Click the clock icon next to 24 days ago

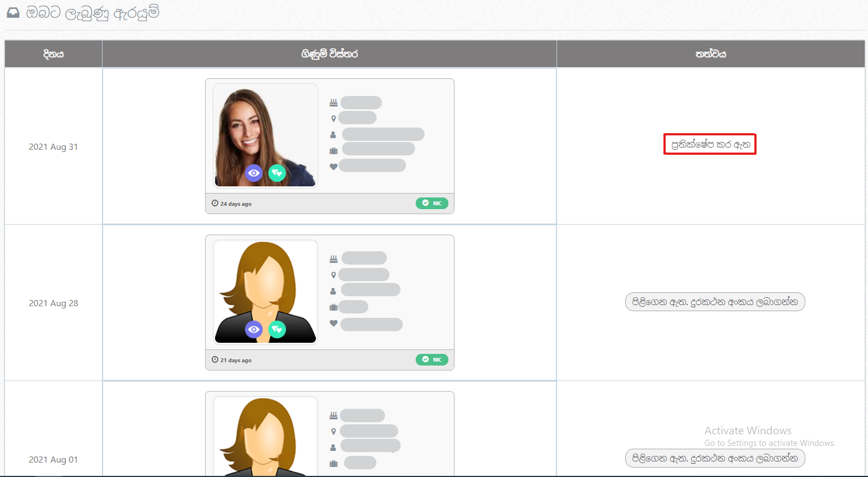[x=215, y=204]
